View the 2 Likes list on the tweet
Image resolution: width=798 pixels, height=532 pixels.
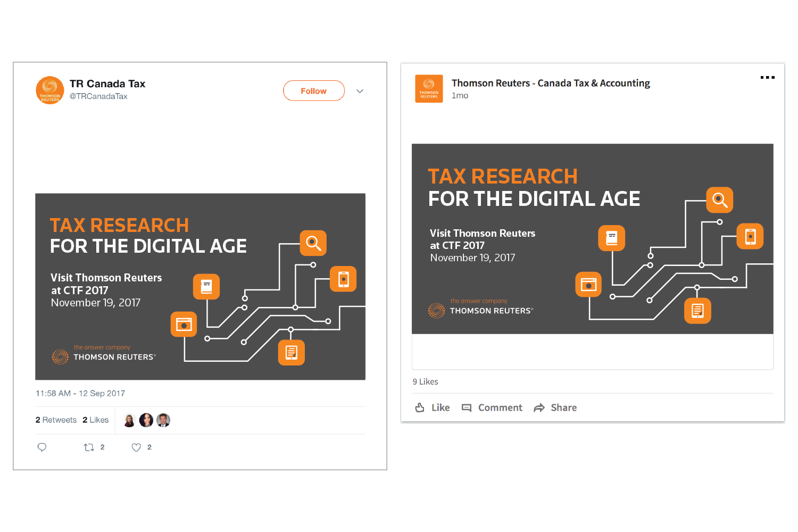[96, 420]
